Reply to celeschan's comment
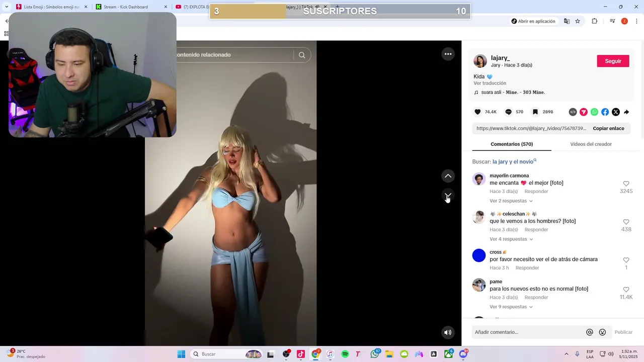This screenshot has width=644, height=362. [x=536, y=230]
